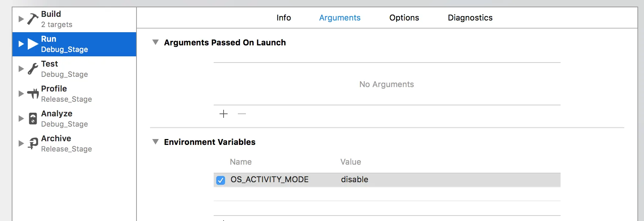Click the Run play icon
The height and width of the screenshot is (221, 644).
click(x=33, y=44)
